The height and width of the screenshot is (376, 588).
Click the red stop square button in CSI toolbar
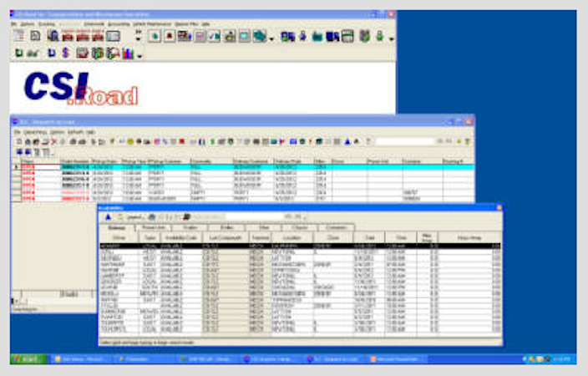(169, 36)
